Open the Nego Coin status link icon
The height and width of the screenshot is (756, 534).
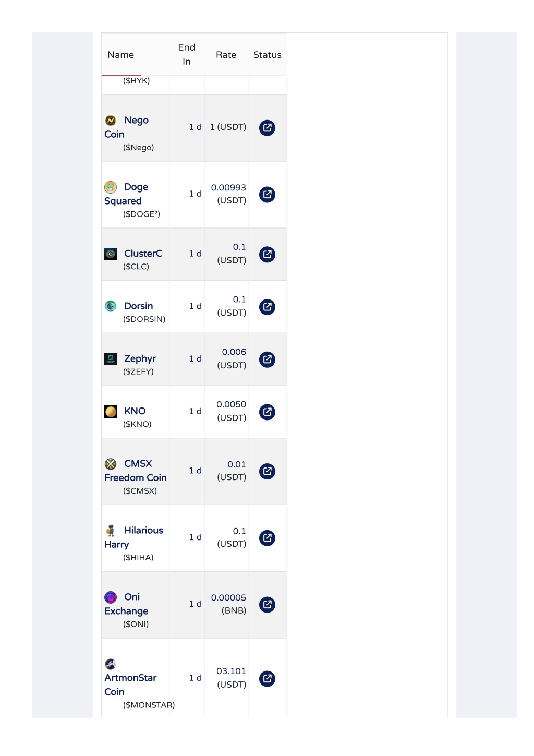coord(267,128)
